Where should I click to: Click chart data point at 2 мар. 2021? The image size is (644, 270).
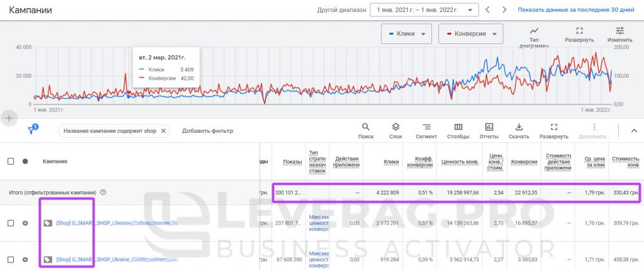coord(128,96)
